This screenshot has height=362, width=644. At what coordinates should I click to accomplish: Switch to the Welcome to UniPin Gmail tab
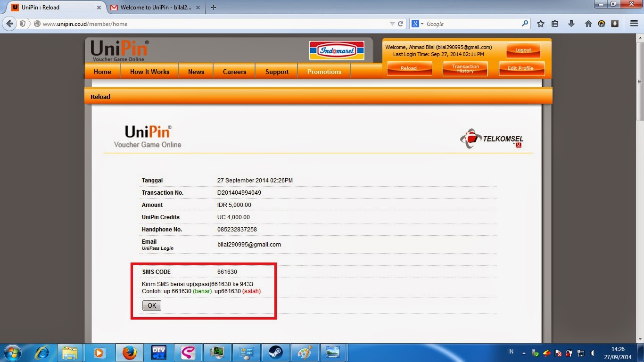click(155, 8)
